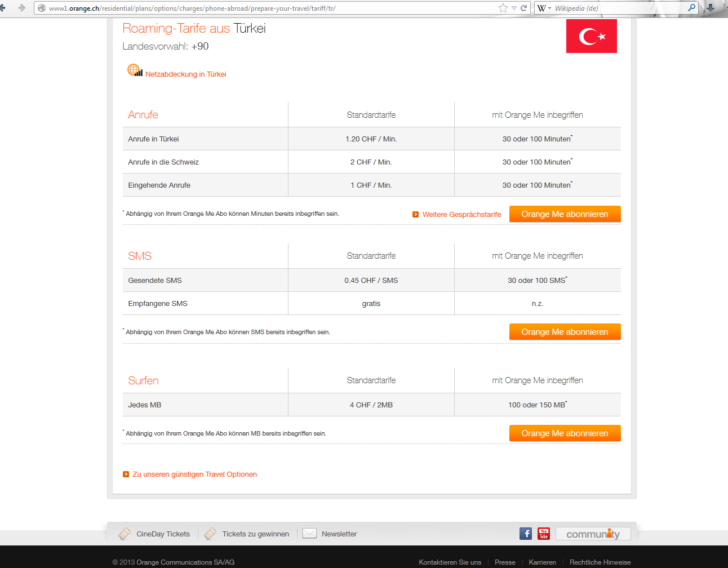
Task: Click the 2013 Orange Communications SA/AG copyright text
Action: [x=174, y=562]
